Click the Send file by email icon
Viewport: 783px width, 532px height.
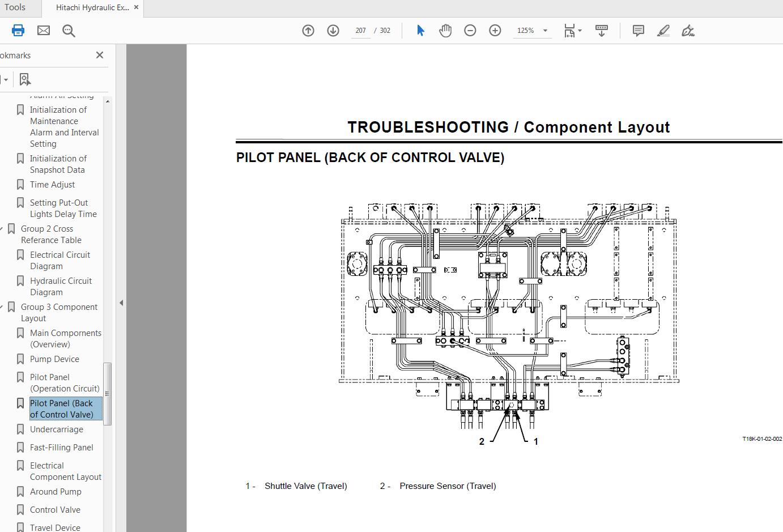tap(44, 31)
